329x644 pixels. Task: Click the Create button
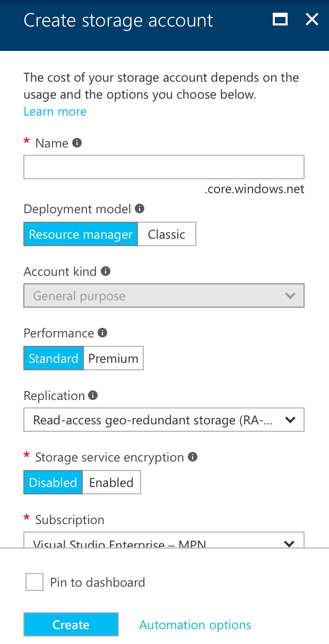71,624
